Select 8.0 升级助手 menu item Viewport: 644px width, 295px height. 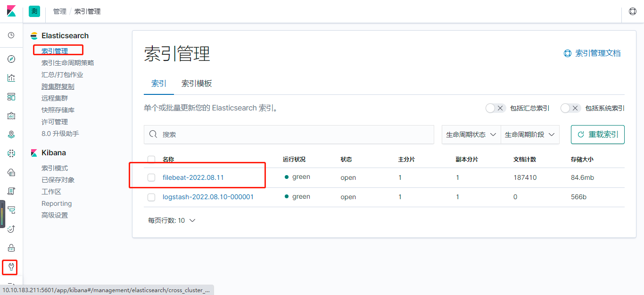point(60,134)
